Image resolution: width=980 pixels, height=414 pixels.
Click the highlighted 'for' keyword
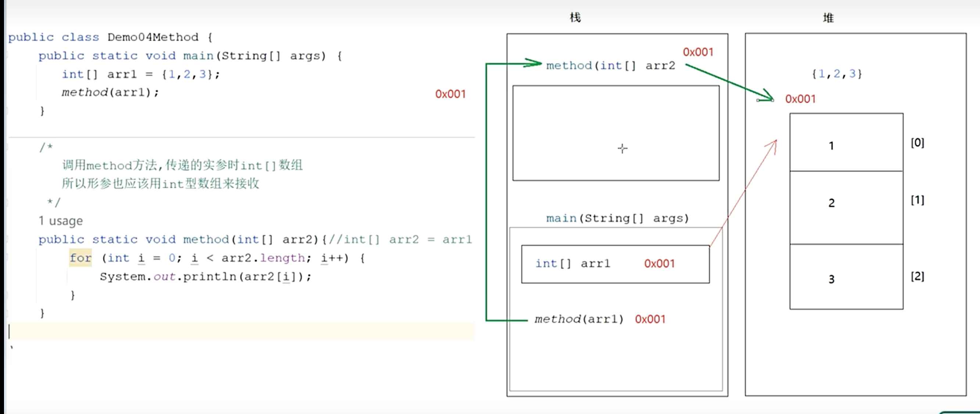[x=80, y=258]
